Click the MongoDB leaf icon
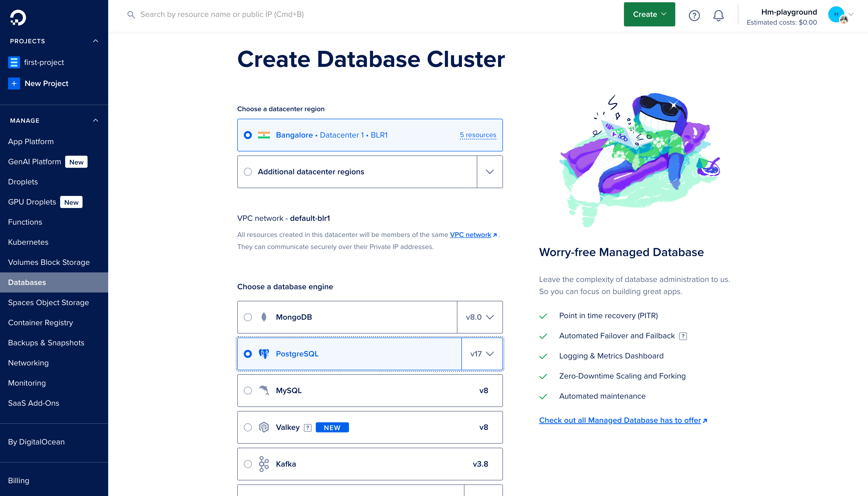The width and height of the screenshot is (868, 496). (x=264, y=317)
